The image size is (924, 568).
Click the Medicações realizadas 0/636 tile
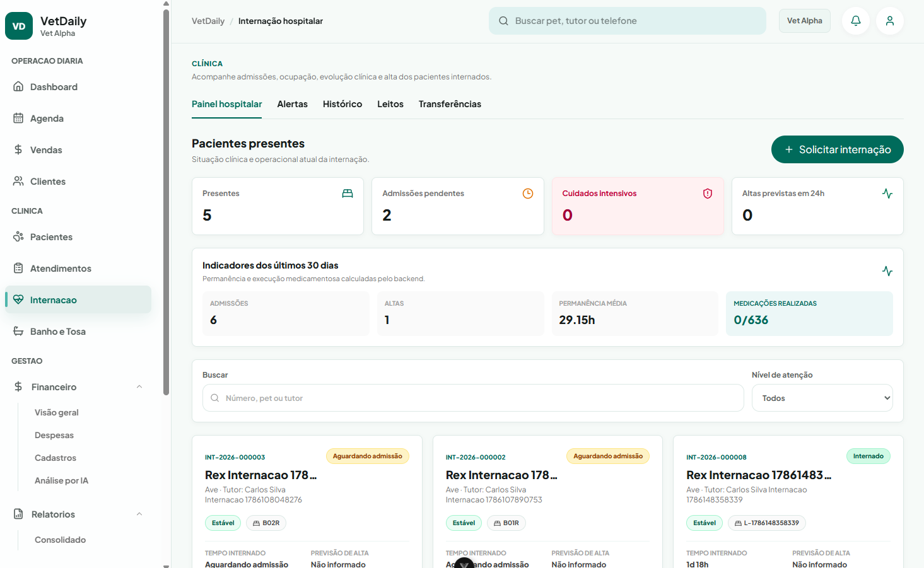coord(809,313)
